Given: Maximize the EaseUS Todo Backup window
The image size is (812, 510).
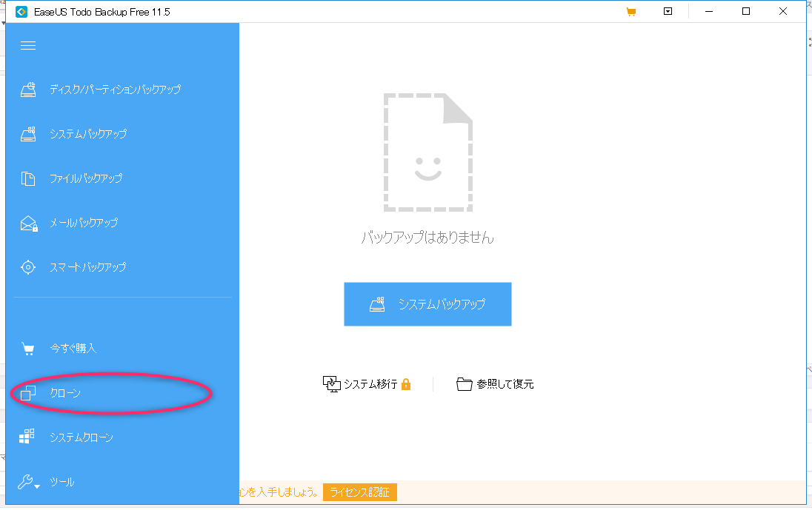Looking at the screenshot, I should point(746,11).
